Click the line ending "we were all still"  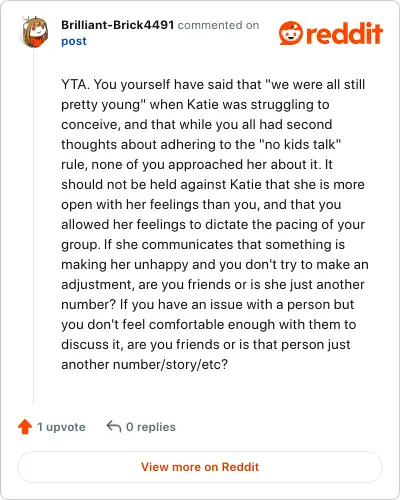click(213, 84)
